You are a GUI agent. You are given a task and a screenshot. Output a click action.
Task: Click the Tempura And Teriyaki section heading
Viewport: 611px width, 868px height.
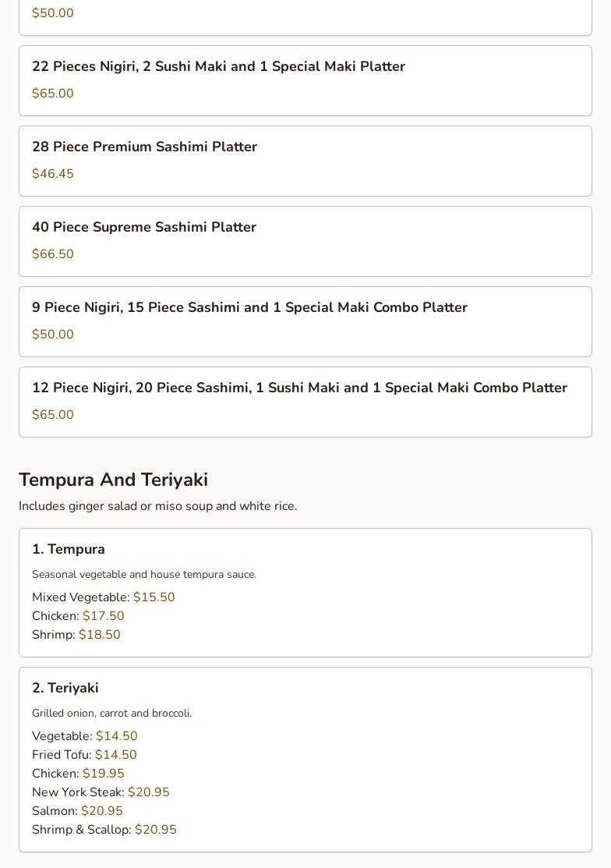(113, 480)
